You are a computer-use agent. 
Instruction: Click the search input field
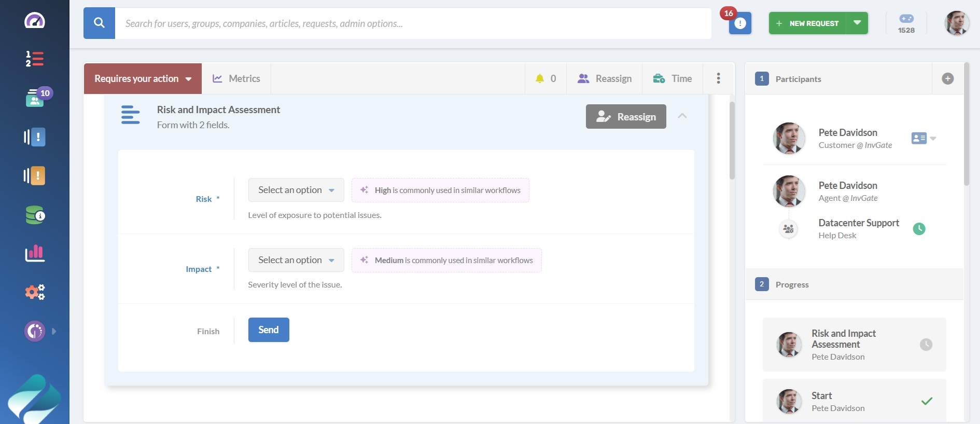[x=413, y=23]
